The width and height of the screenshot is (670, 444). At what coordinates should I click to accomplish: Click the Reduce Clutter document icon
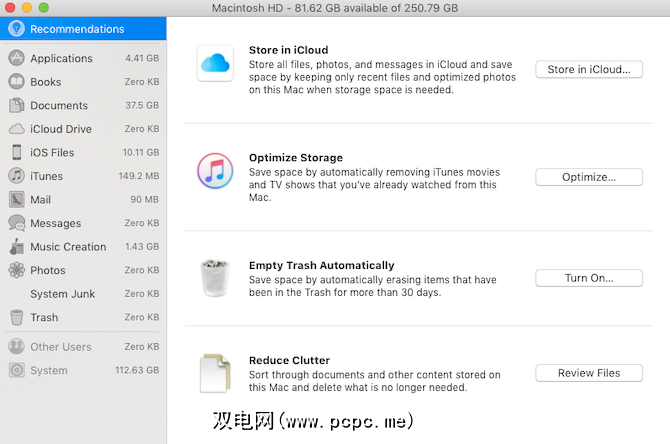[x=215, y=373]
